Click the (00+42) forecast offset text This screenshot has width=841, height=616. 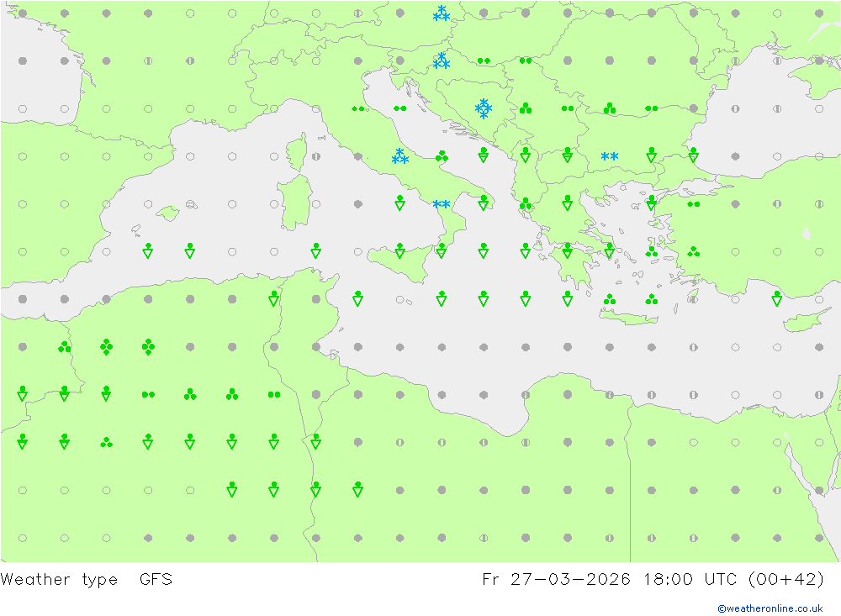(x=786, y=580)
